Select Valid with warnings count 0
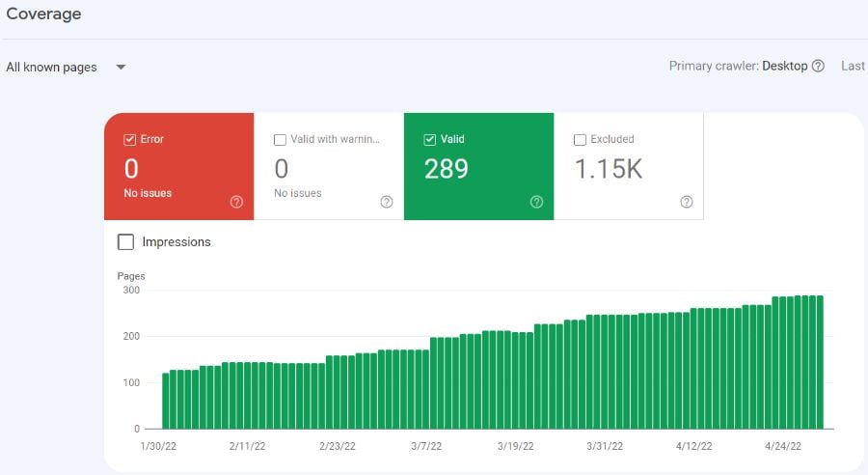Screen dimensions: 868x475 coord(282,169)
